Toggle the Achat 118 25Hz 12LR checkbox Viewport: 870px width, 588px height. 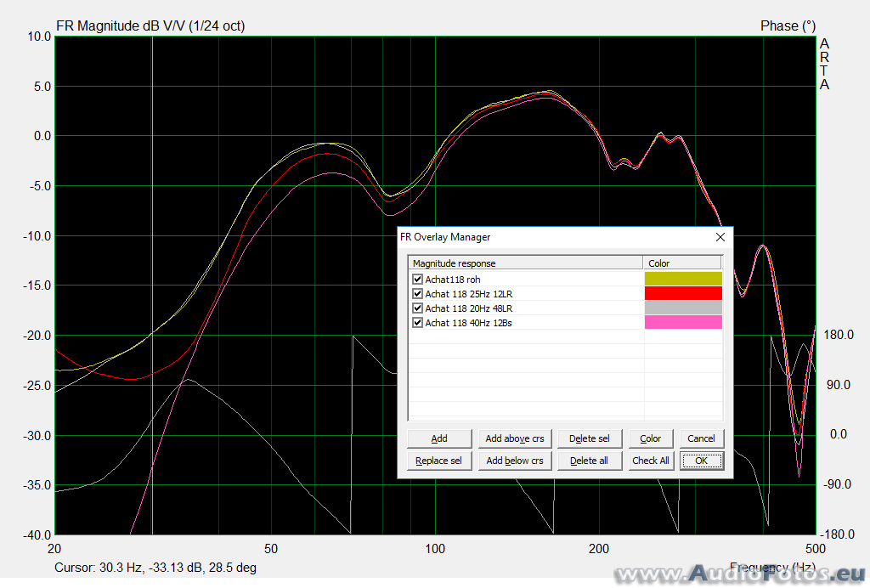pyautogui.click(x=418, y=293)
